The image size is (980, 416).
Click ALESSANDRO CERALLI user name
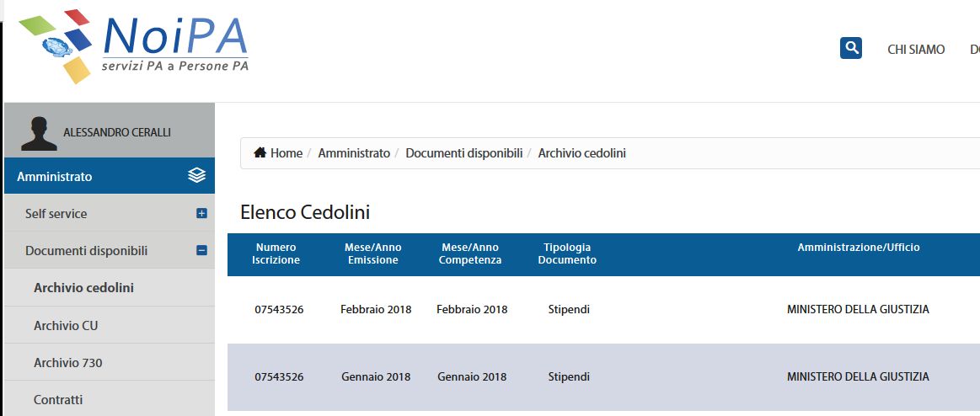(x=117, y=132)
